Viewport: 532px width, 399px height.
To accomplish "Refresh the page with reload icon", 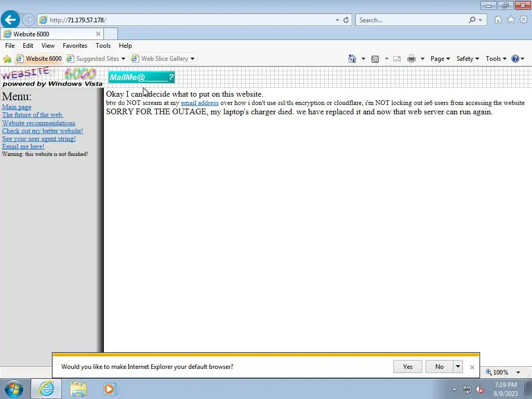I will point(346,20).
